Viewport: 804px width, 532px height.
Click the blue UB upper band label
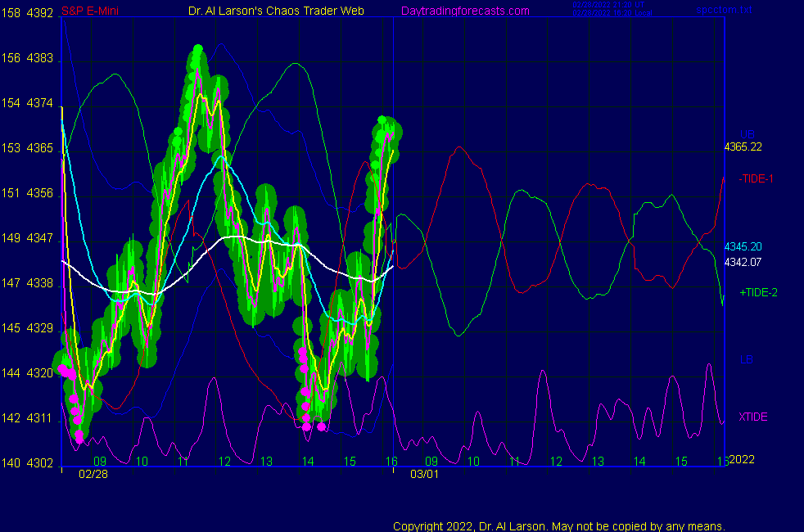(x=747, y=135)
